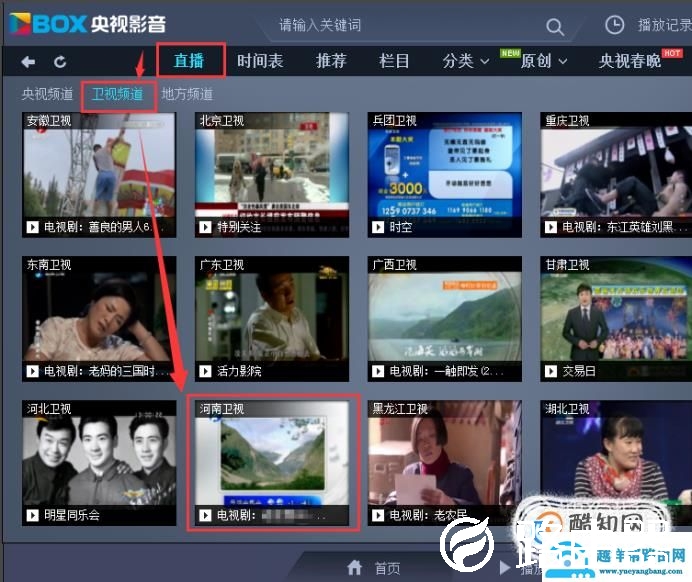Open the 重庆卫视 channel thumbnail
The width and height of the screenshot is (692, 582).
[x=616, y=175]
